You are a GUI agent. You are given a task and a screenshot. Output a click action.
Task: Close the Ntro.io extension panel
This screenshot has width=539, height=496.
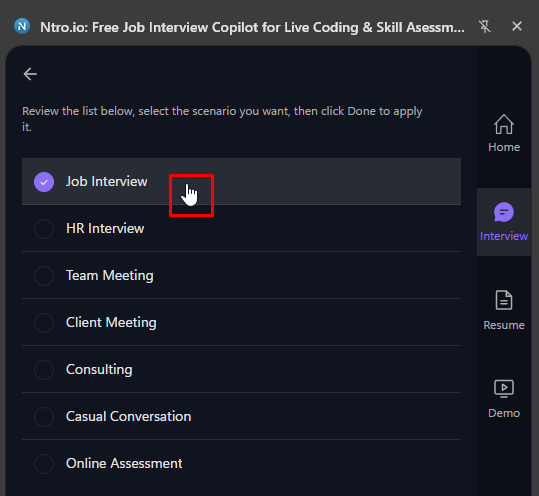517,26
